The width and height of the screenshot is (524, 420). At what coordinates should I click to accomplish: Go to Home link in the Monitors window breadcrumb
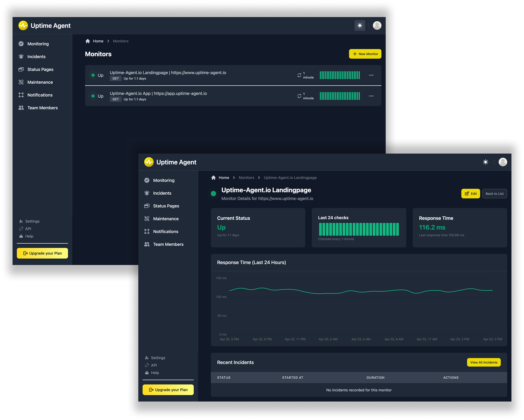(x=98, y=41)
